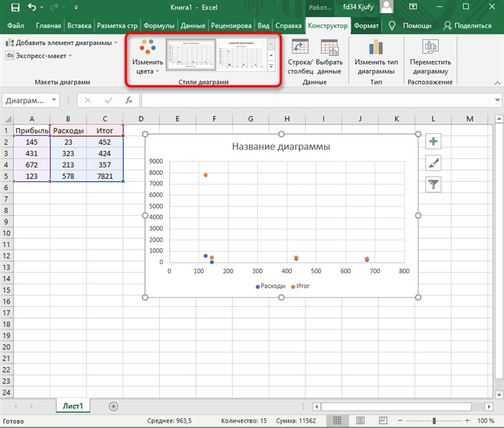Open the paintbrush Chart Styles button
The image size is (504, 428).
coord(433,163)
